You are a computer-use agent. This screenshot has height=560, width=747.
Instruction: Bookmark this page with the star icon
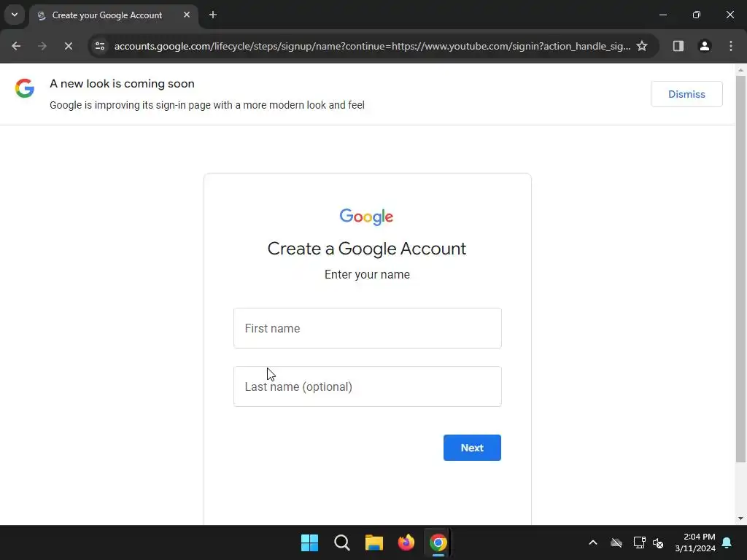click(642, 46)
